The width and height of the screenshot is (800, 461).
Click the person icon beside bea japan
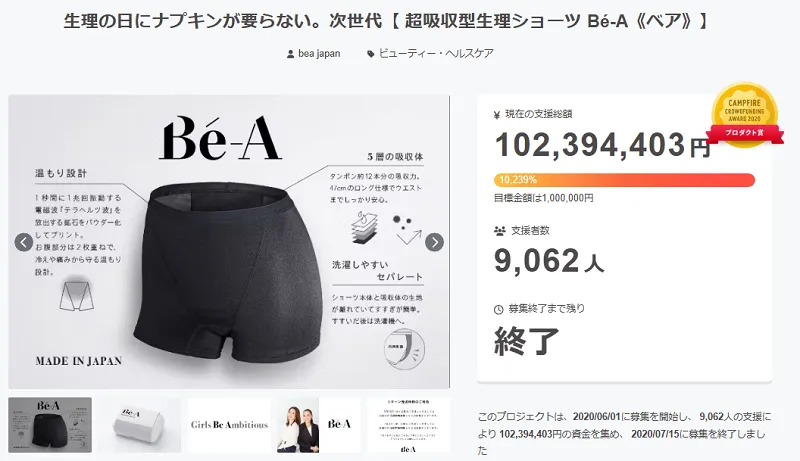[290, 54]
